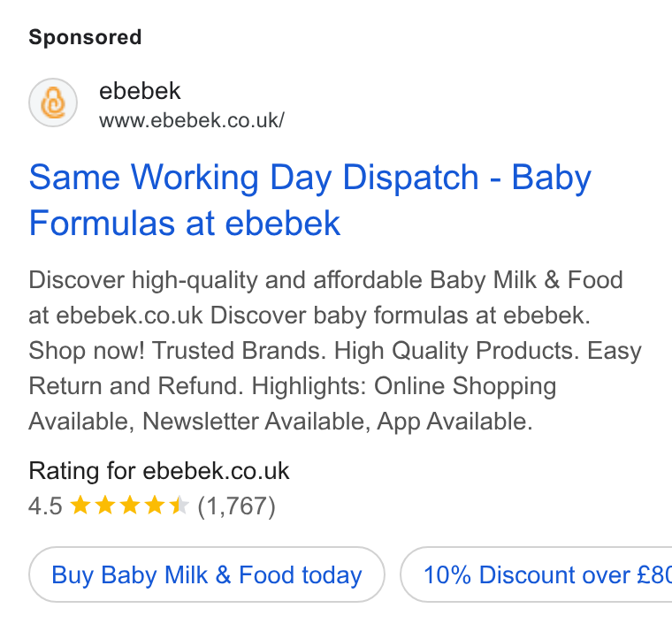This screenshot has height=631, width=672.
Task: Click the fourth gold rating star
Action: pos(155,505)
